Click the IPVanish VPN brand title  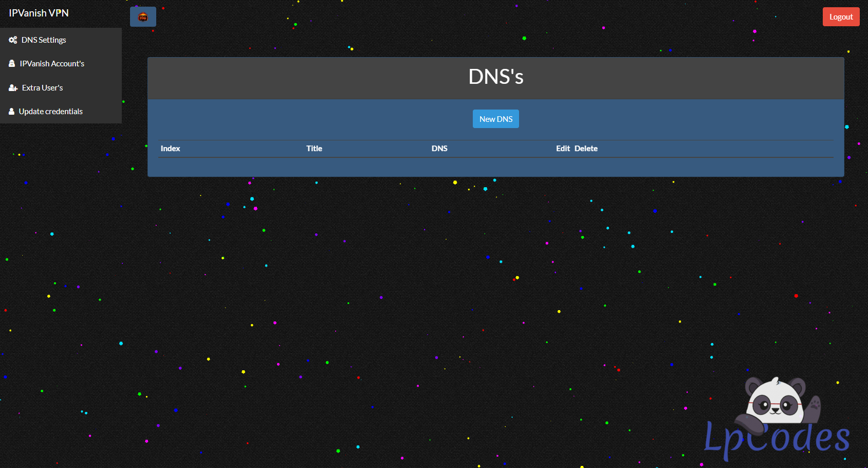(x=39, y=13)
